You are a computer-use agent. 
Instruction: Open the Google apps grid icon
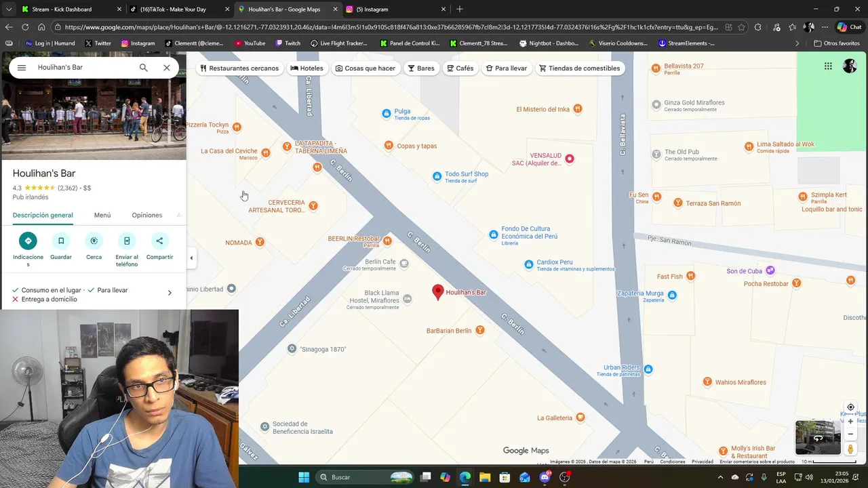pyautogui.click(x=828, y=66)
